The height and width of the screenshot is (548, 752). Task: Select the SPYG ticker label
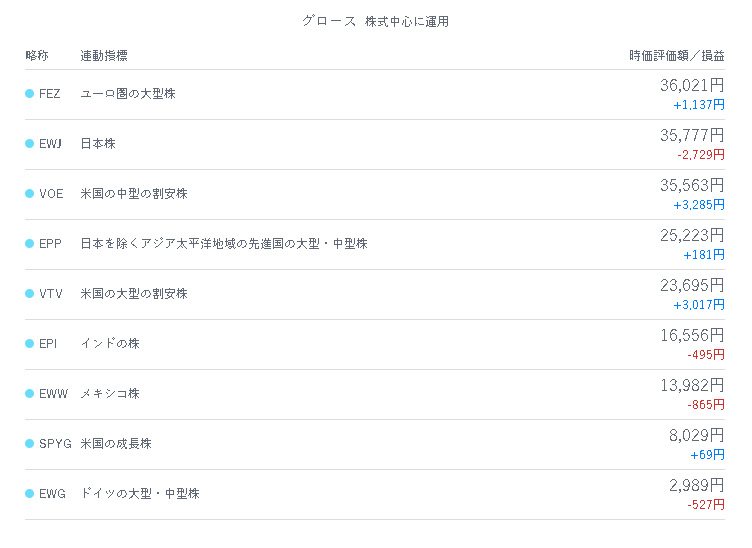point(55,443)
